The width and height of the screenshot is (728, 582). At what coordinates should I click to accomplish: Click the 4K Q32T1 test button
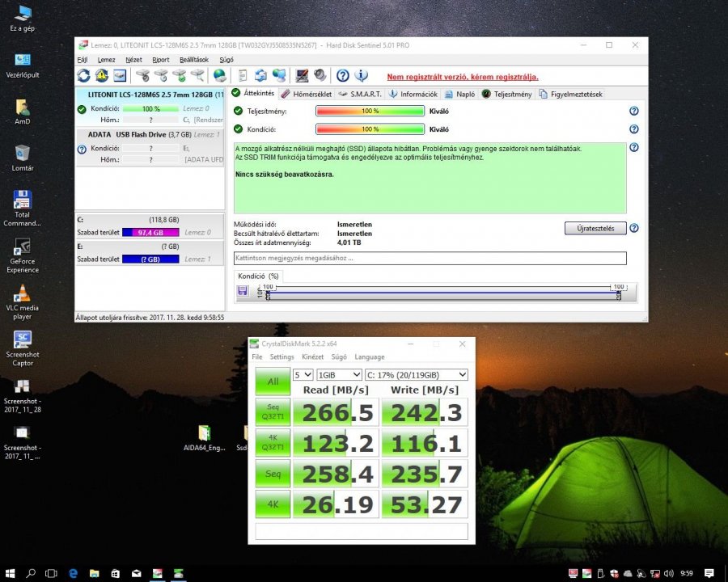(x=273, y=442)
